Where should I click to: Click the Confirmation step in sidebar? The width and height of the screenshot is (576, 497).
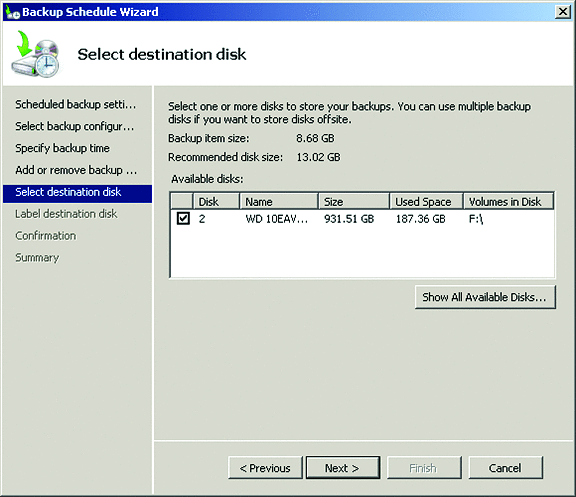pos(46,236)
